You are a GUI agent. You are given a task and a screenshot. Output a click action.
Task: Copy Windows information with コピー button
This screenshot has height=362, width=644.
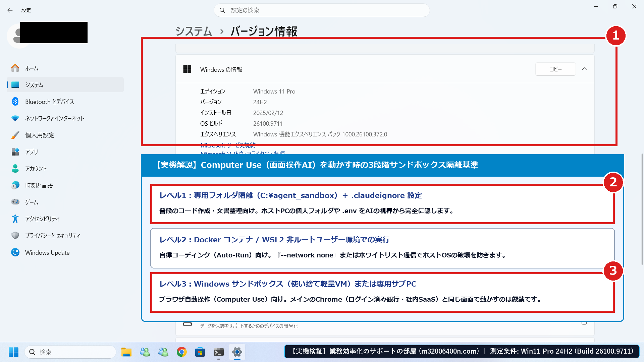pos(555,69)
